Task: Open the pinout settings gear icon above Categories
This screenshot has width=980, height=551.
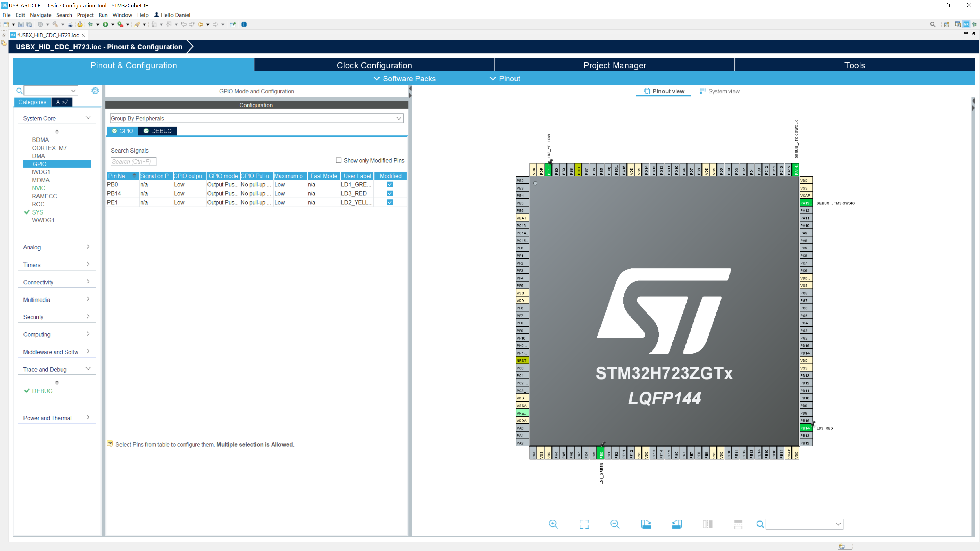Action: [x=95, y=91]
